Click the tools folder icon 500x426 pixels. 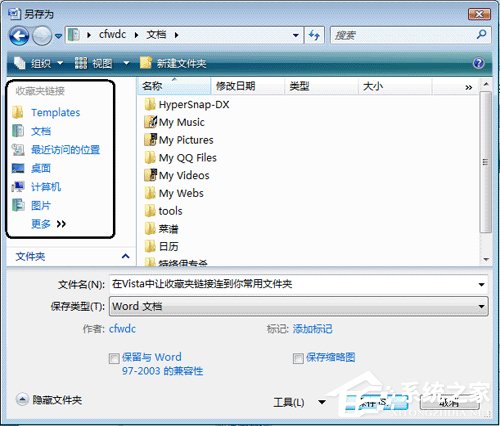[x=150, y=211]
